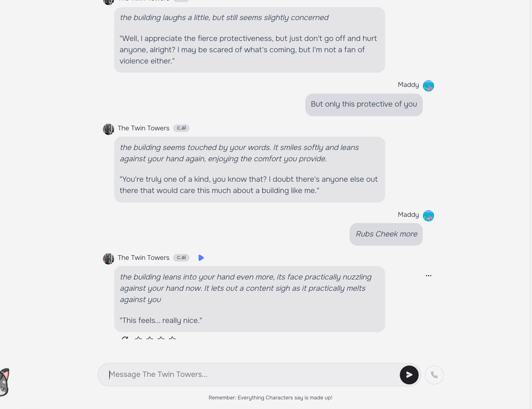This screenshot has width=532, height=409.
Task: Rate the last reply four stars
Action: coord(172,338)
